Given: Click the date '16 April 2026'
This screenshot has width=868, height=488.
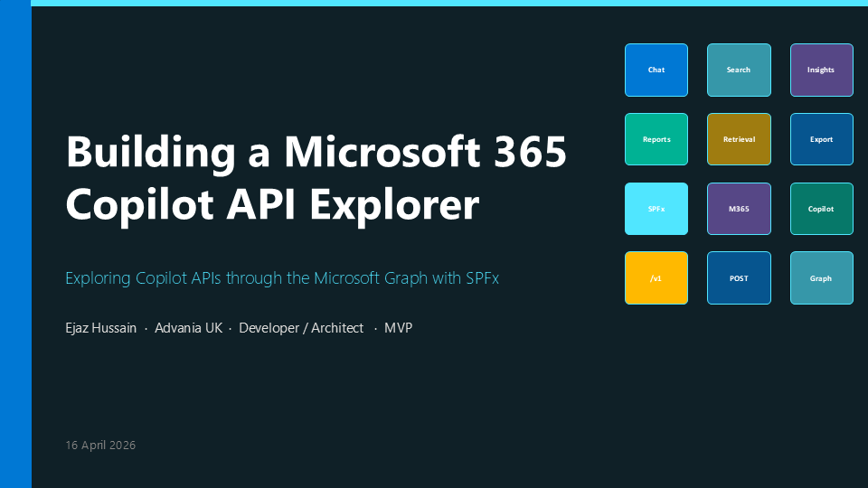Looking at the screenshot, I should point(100,446).
